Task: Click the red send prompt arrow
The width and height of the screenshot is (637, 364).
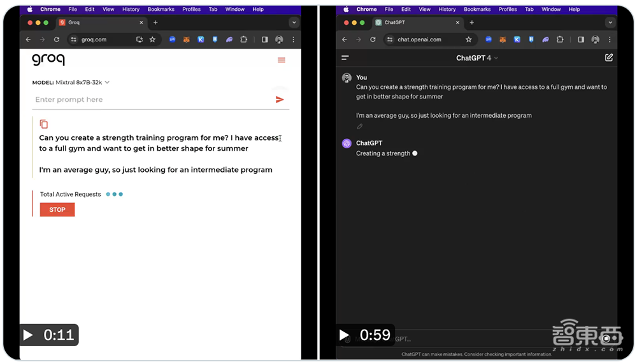Action: (x=280, y=100)
